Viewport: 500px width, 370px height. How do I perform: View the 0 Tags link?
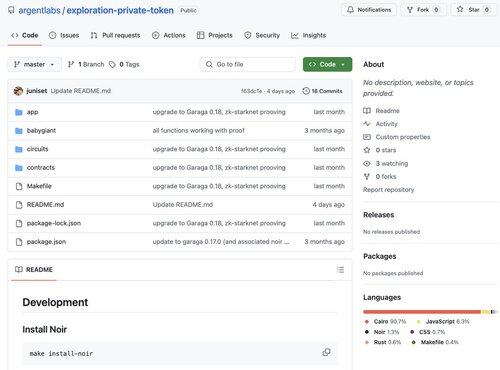click(124, 64)
